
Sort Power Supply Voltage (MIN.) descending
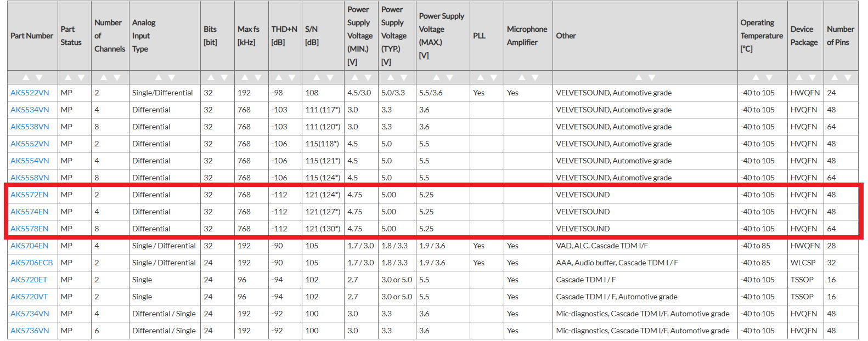point(368,77)
